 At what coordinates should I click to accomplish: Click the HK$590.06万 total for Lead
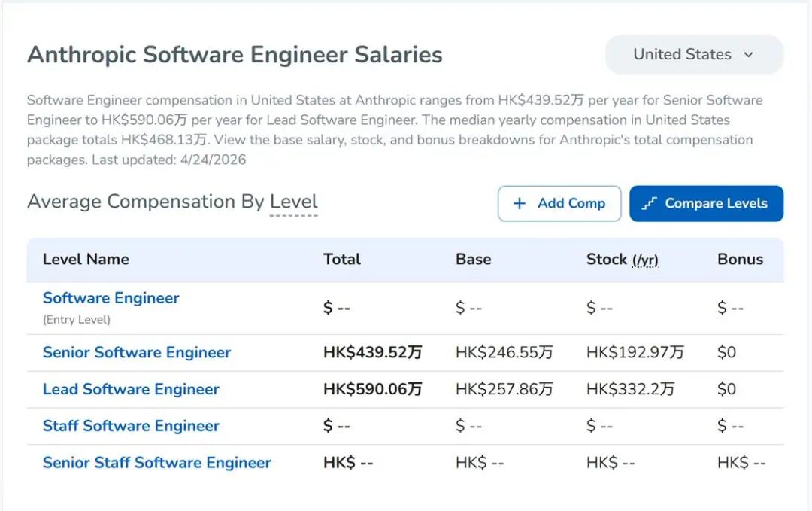(372, 389)
